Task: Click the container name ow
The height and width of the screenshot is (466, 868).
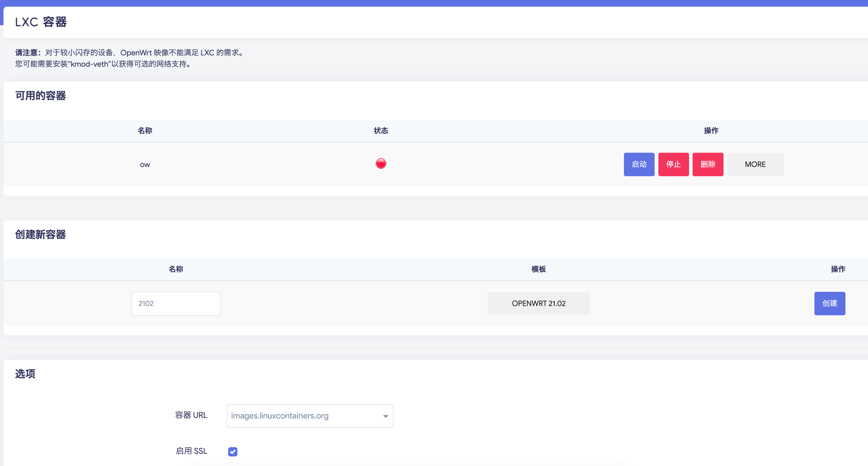Action: 145,165
